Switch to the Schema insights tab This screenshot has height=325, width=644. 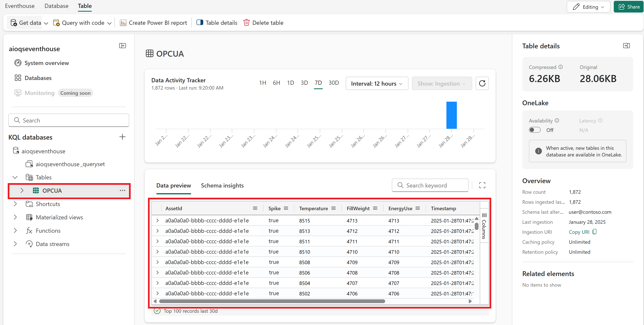222,185
